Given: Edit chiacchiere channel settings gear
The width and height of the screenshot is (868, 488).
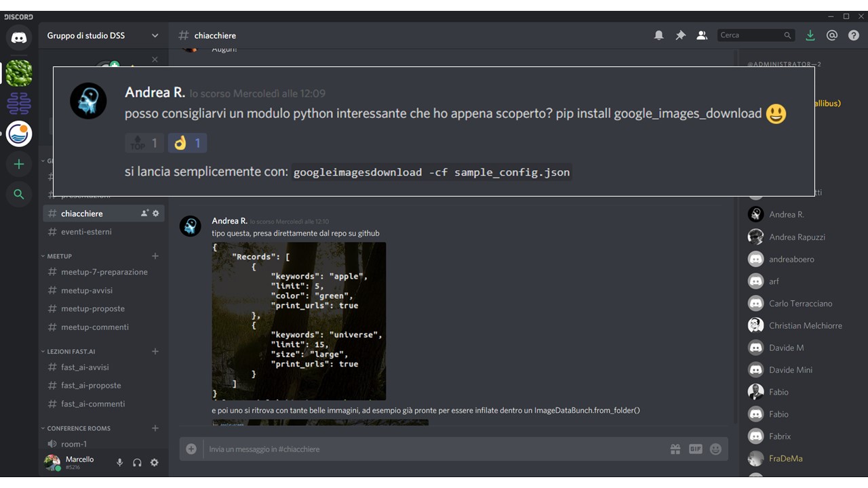Looking at the screenshot, I should 156,213.
